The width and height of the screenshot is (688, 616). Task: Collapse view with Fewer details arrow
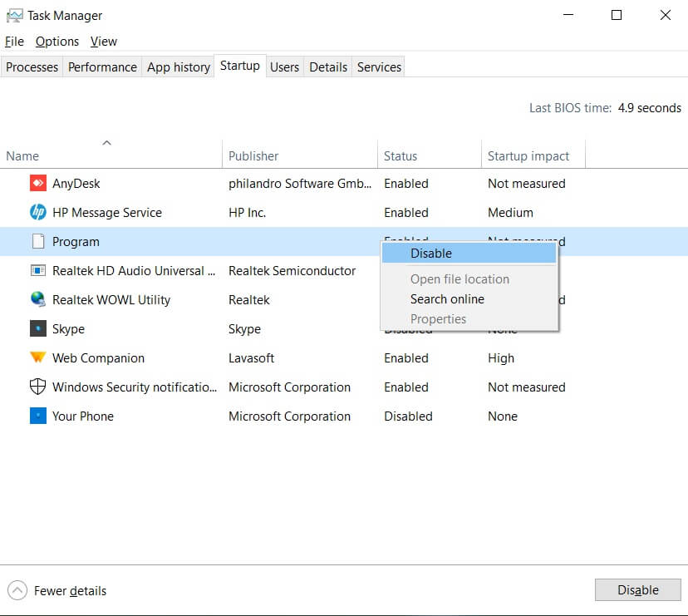[x=17, y=591]
